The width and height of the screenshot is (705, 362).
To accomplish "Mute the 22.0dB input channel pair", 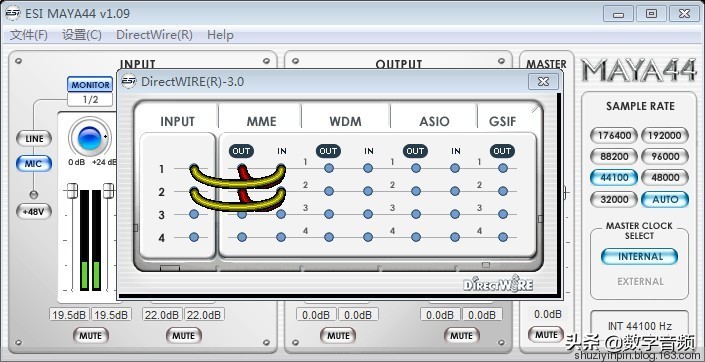I will coord(183,335).
